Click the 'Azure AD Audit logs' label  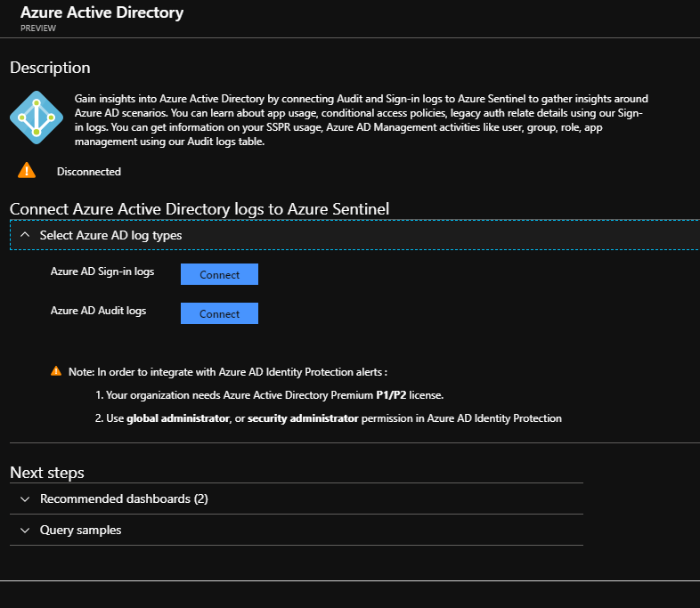pyautogui.click(x=98, y=311)
